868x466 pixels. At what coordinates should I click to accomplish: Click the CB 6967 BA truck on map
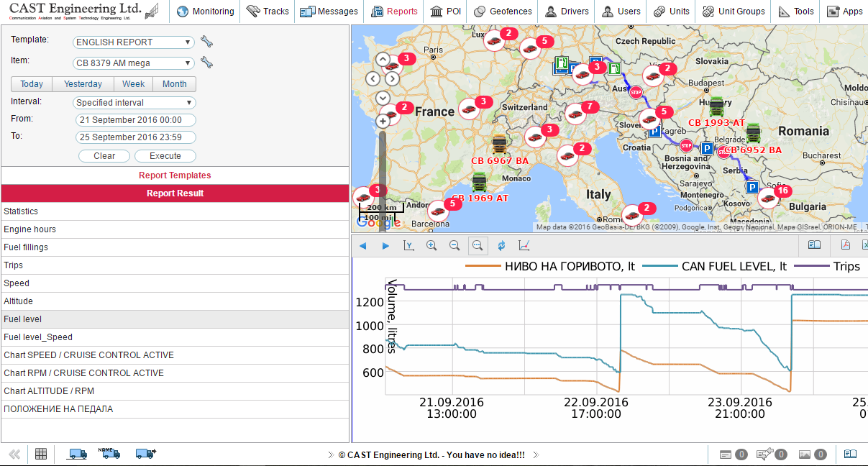[x=499, y=145]
